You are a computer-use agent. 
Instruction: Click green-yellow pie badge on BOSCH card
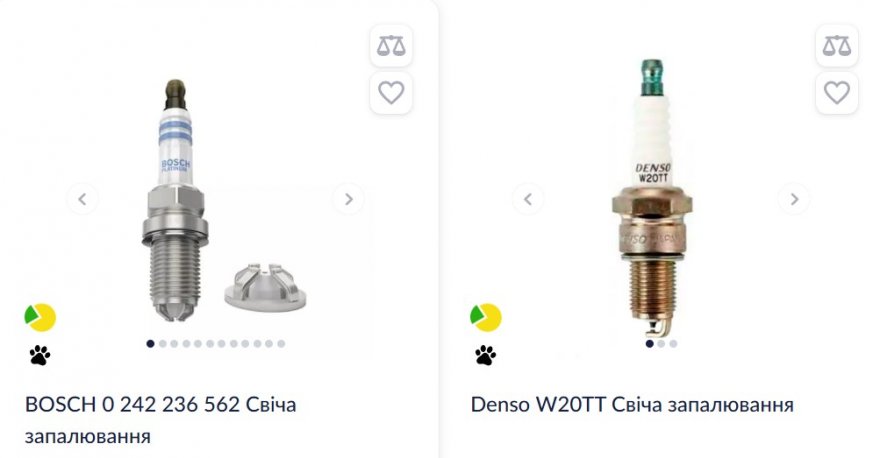[x=40, y=317]
